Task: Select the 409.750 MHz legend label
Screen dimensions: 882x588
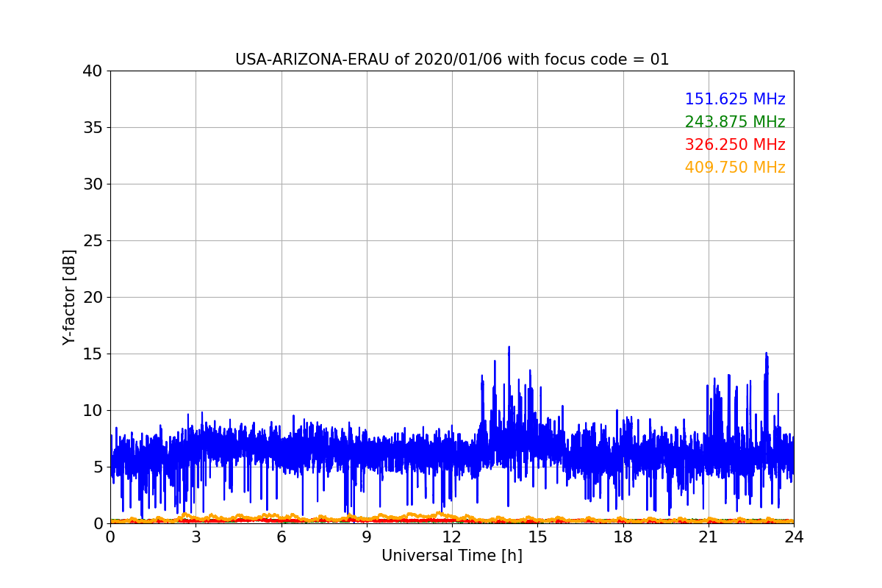Action: [x=735, y=168]
